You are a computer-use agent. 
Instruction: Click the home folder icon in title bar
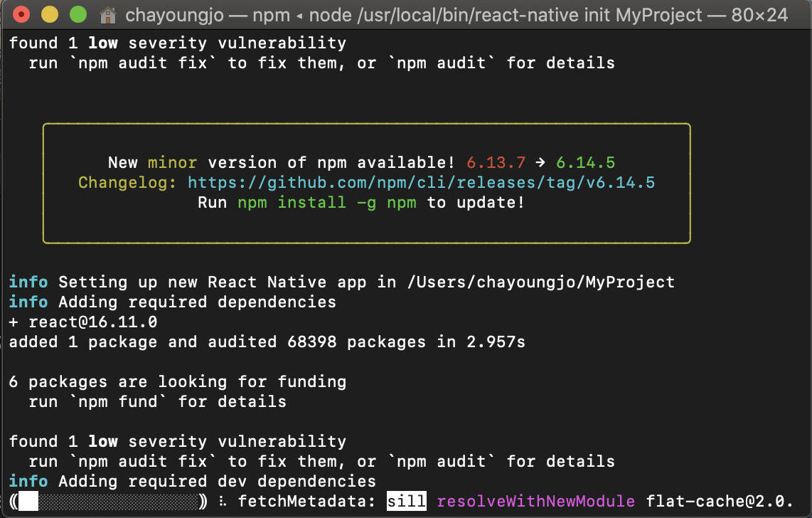coord(107,15)
